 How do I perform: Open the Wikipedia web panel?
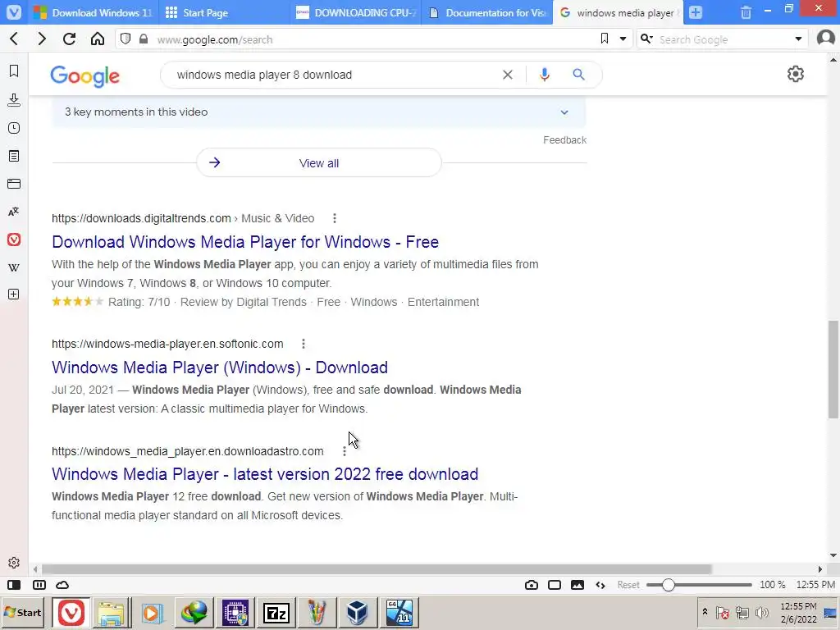[14, 267]
